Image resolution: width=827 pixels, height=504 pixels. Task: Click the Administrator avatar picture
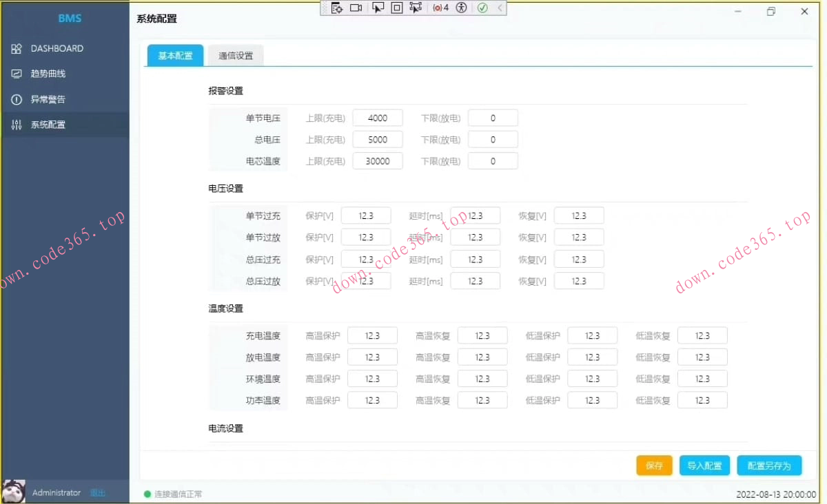(14, 492)
